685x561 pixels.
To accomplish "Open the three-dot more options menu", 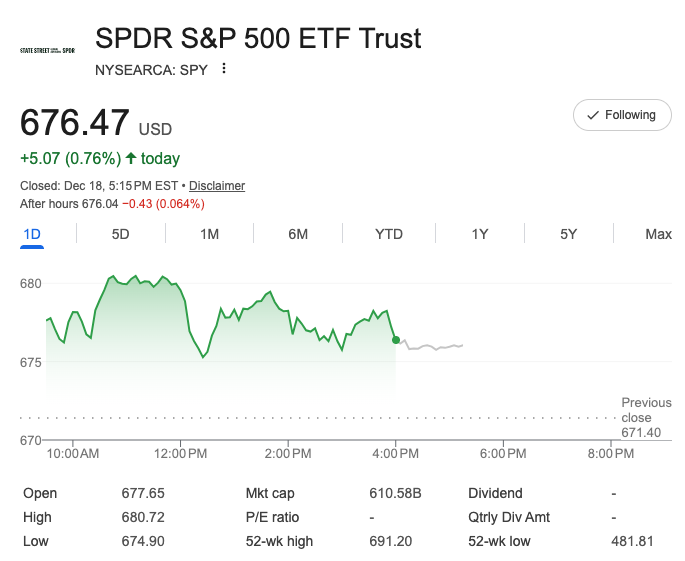I will pyautogui.click(x=224, y=69).
